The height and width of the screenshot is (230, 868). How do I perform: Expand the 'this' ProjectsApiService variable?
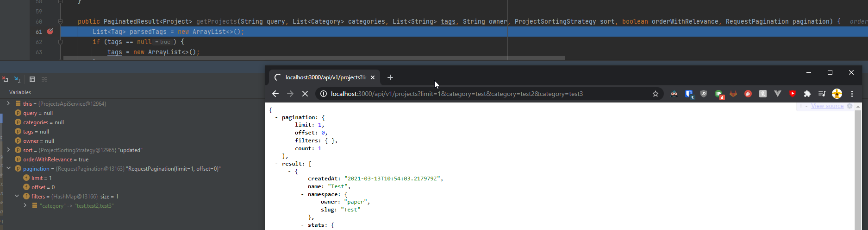[8, 103]
